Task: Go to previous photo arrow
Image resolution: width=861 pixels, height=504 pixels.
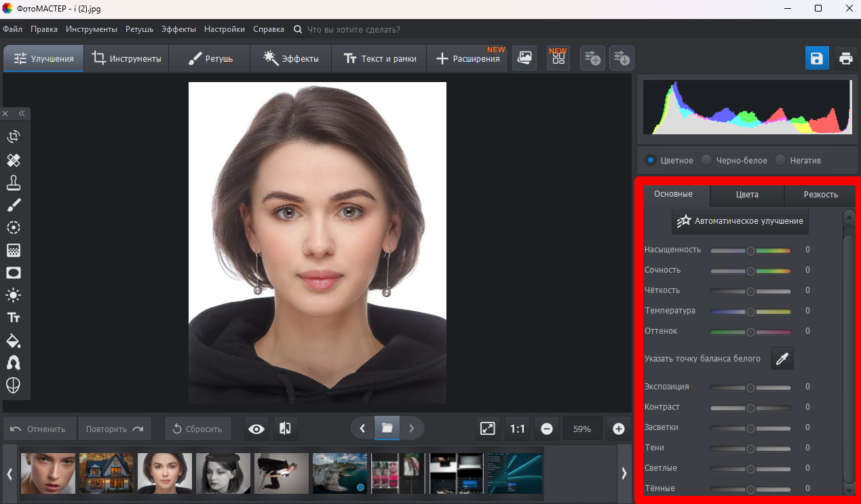Action: [362, 429]
